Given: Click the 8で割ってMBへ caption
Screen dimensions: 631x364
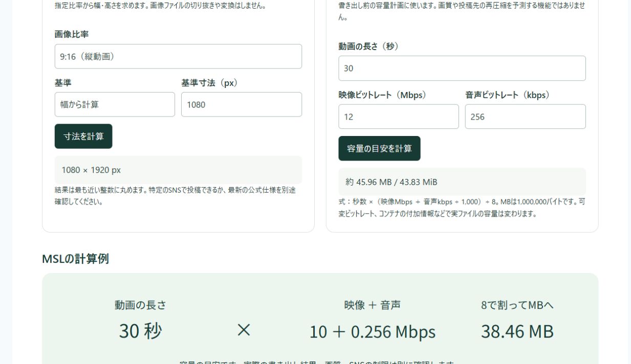Looking at the screenshot, I should click(517, 305).
